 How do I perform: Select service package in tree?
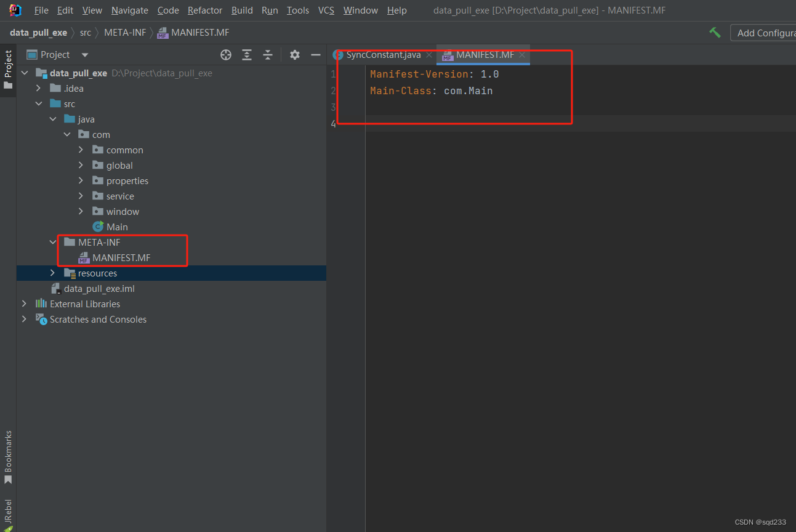(120, 196)
